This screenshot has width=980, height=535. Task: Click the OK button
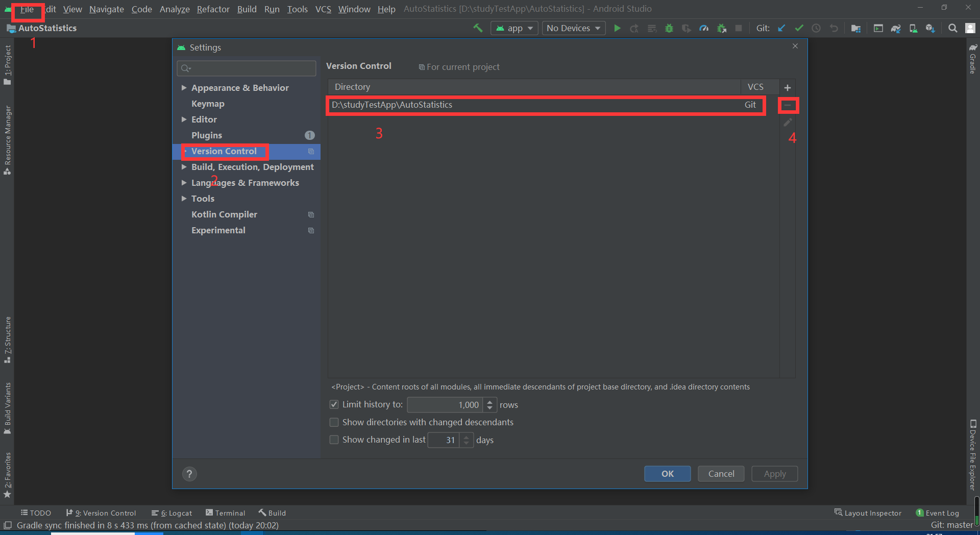coord(668,474)
